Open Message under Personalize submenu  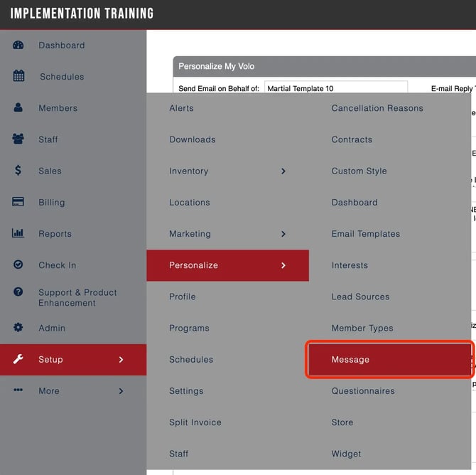350,360
